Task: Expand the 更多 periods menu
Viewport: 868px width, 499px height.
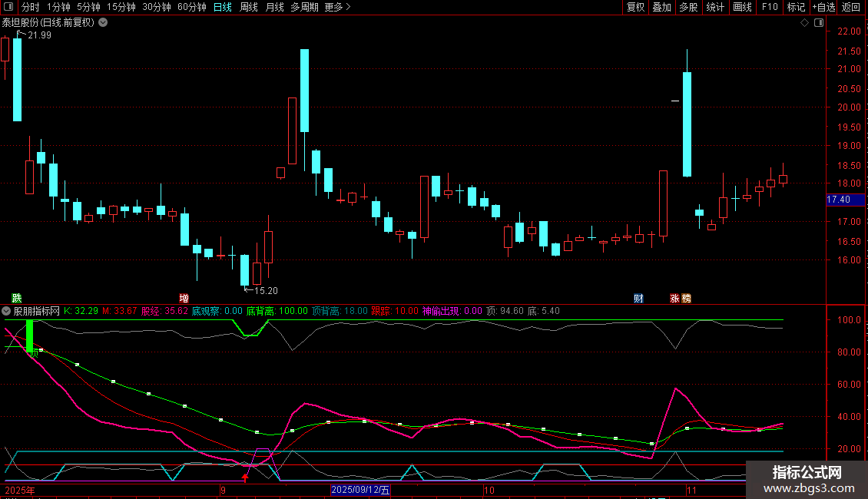Action: click(x=337, y=8)
